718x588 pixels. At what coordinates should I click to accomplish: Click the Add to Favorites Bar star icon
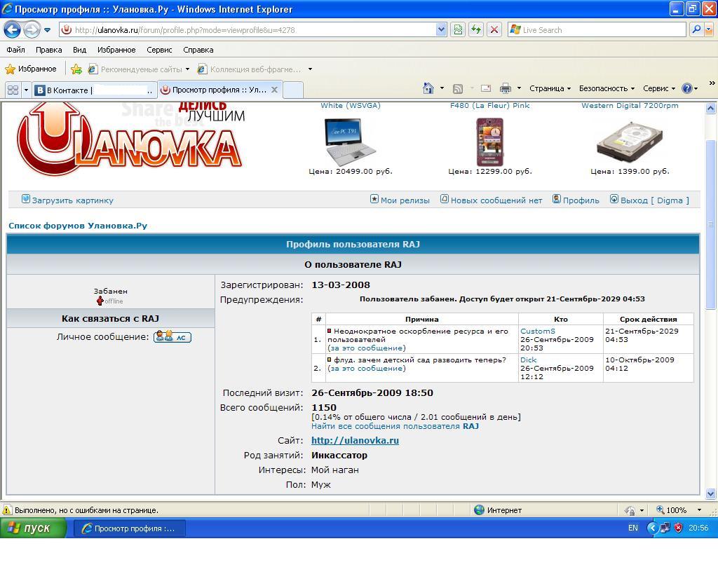(76, 69)
